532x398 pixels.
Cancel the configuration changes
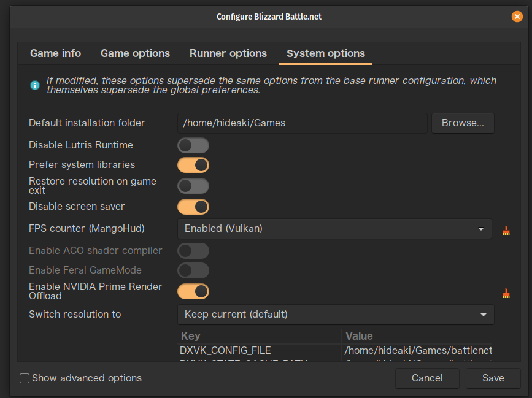pos(427,378)
